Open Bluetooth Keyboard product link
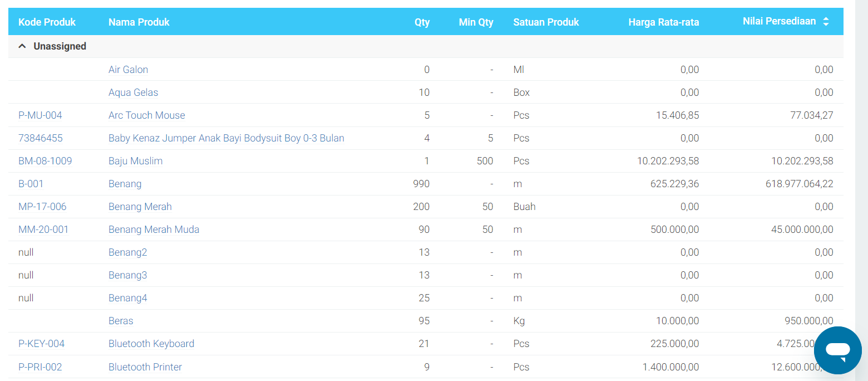 tap(151, 344)
